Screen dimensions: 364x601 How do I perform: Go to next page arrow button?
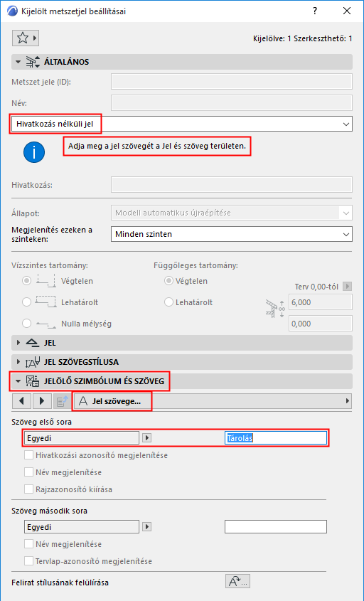tap(42, 401)
